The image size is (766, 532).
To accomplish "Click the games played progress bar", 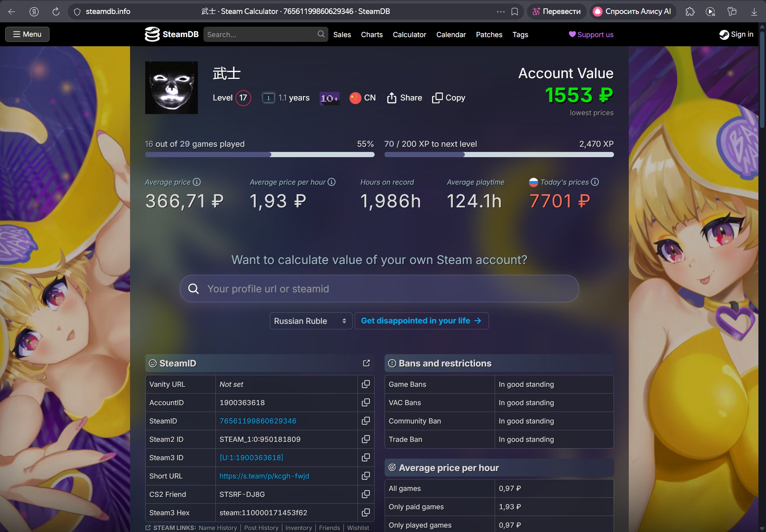I will click(x=260, y=154).
